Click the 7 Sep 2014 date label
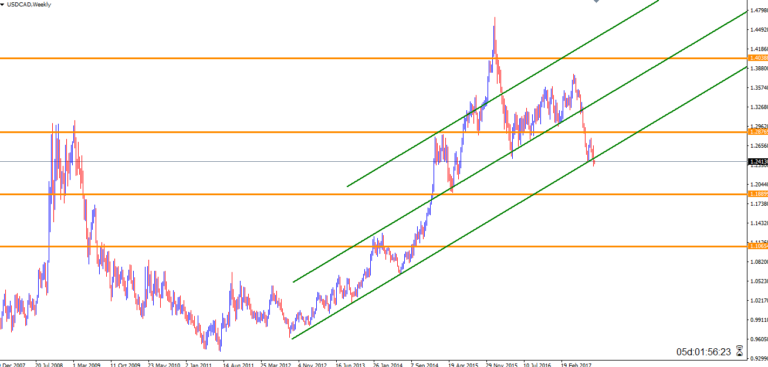Screen dimensions: 768x367 [x=425, y=365]
